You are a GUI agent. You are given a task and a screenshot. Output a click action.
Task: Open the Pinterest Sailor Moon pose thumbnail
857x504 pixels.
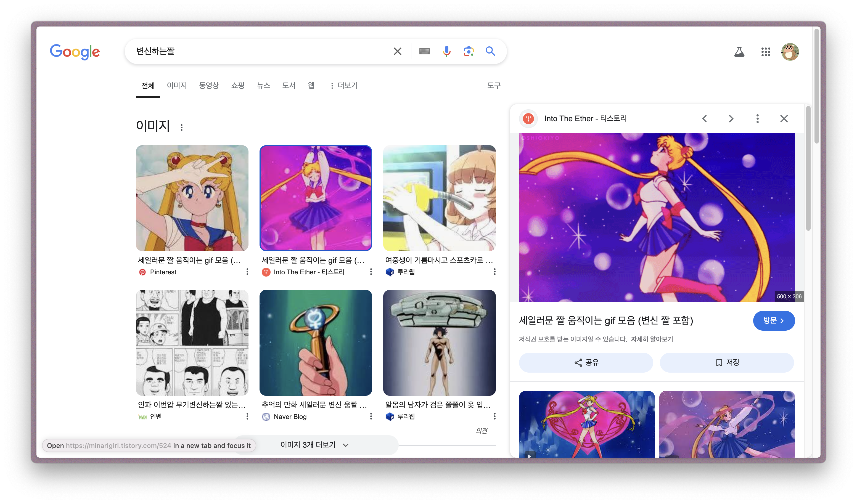tap(192, 198)
